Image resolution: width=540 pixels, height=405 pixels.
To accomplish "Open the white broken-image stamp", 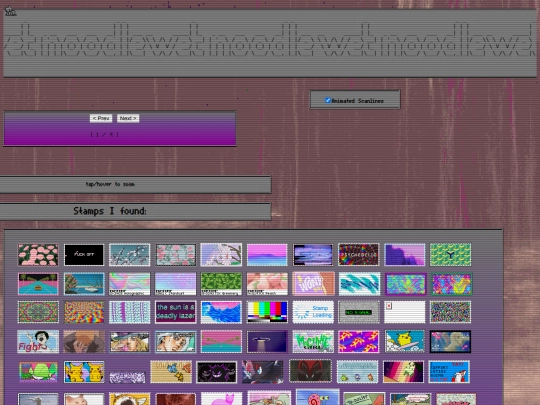I will [x=404, y=312].
